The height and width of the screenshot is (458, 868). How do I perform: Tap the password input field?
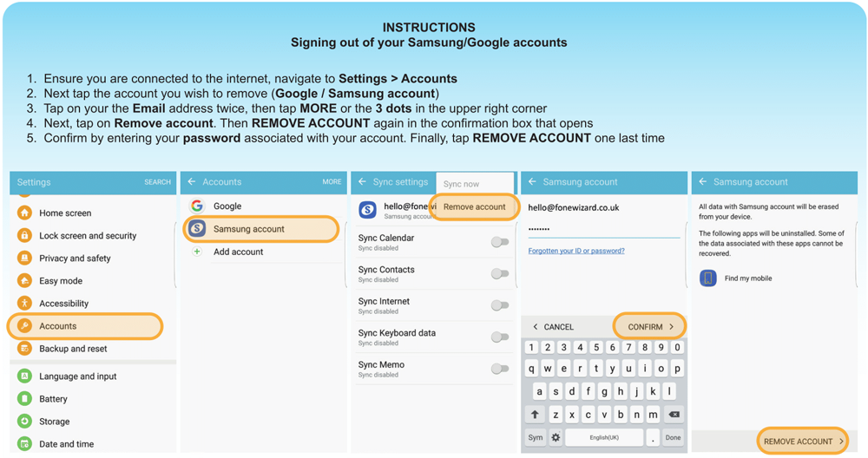[603, 229]
